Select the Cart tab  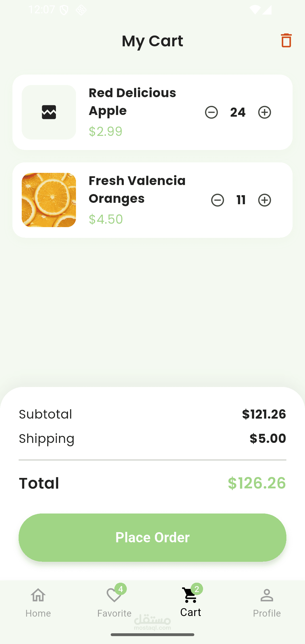191,602
